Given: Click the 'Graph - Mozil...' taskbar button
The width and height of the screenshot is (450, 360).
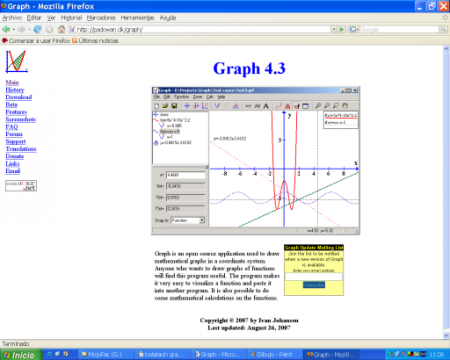Looking at the screenshot, I should 331,355.
